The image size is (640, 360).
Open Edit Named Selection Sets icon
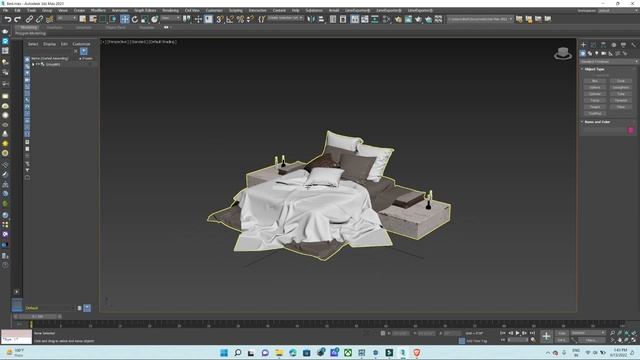coord(262,19)
